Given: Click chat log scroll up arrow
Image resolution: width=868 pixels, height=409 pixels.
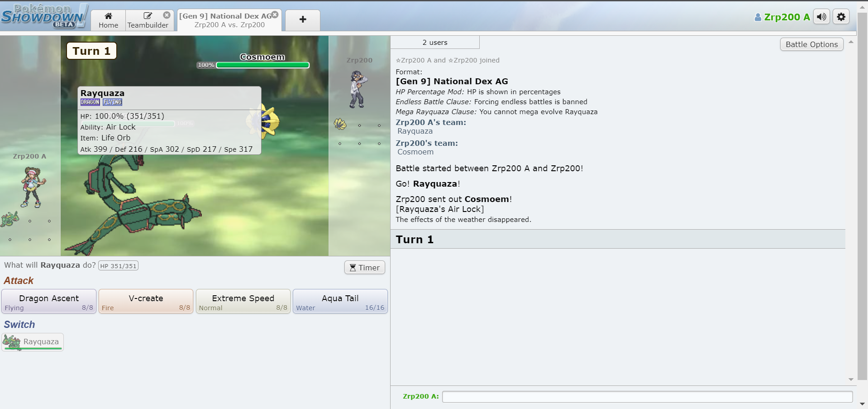Looking at the screenshot, I should pos(851,42).
